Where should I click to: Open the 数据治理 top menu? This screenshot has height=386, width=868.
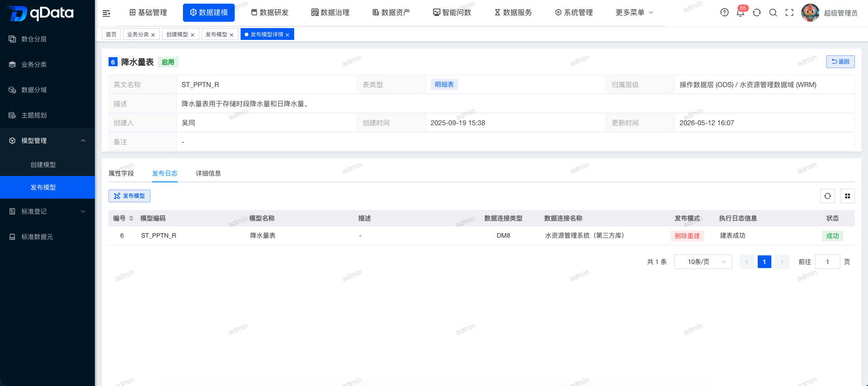click(330, 13)
